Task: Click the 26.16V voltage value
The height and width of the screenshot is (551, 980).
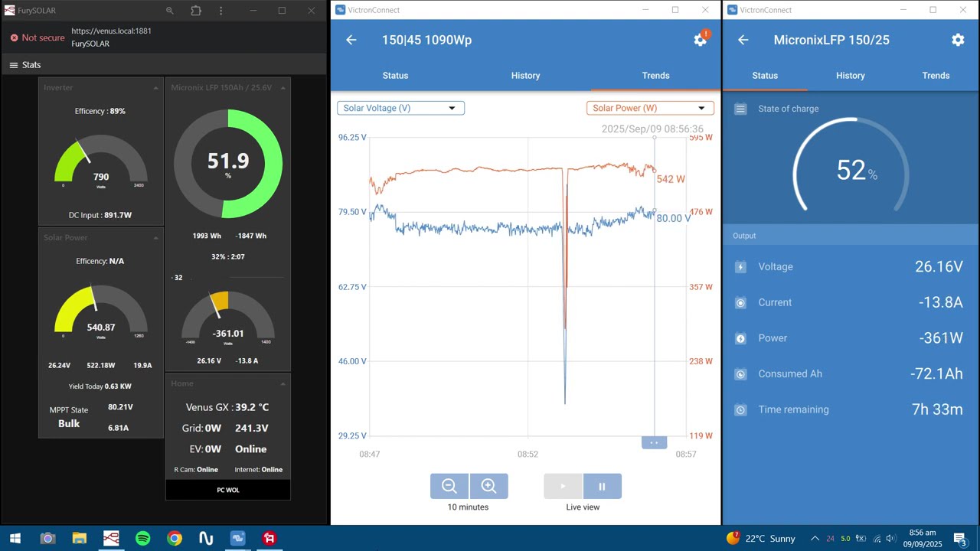Action: pos(939,266)
